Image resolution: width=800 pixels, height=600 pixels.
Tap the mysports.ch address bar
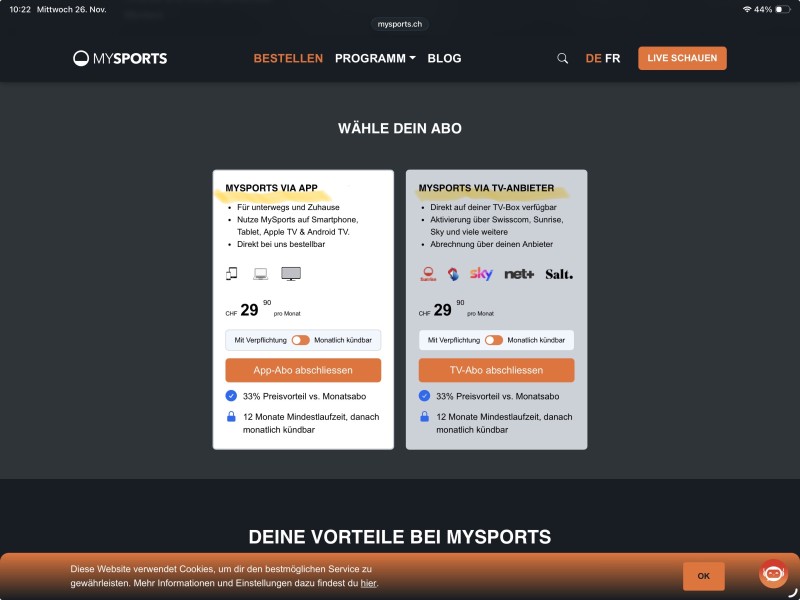(x=400, y=24)
